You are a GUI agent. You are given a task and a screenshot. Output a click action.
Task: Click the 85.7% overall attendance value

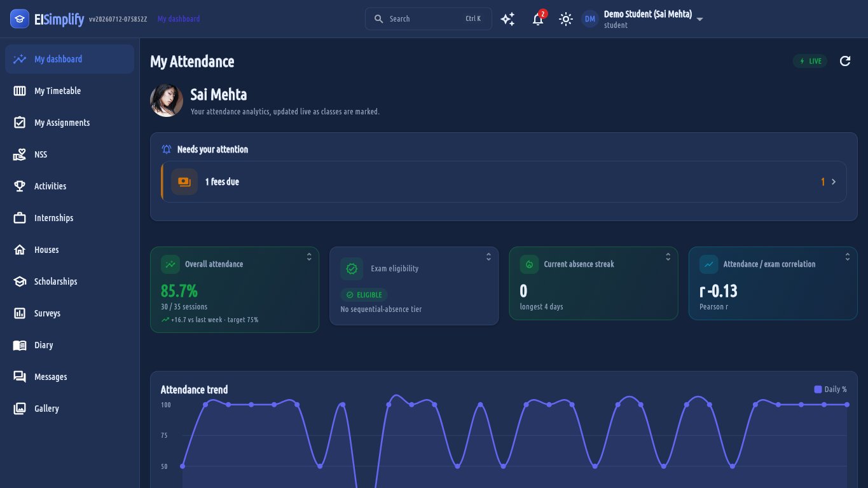click(x=179, y=291)
